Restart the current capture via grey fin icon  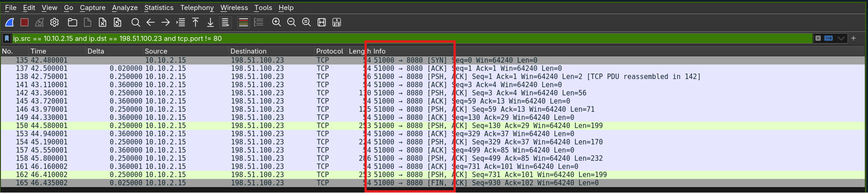click(39, 22)
